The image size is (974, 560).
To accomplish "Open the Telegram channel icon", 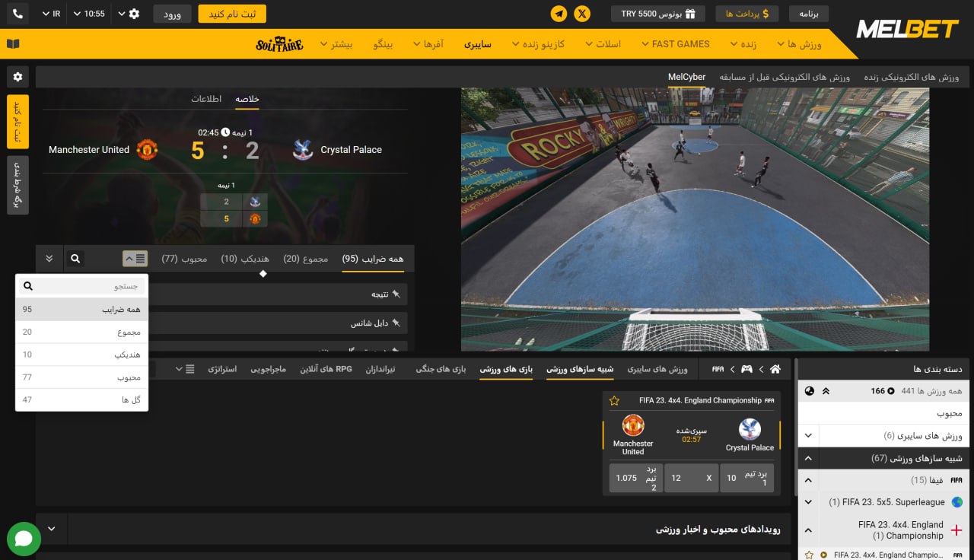I will 559,14.
